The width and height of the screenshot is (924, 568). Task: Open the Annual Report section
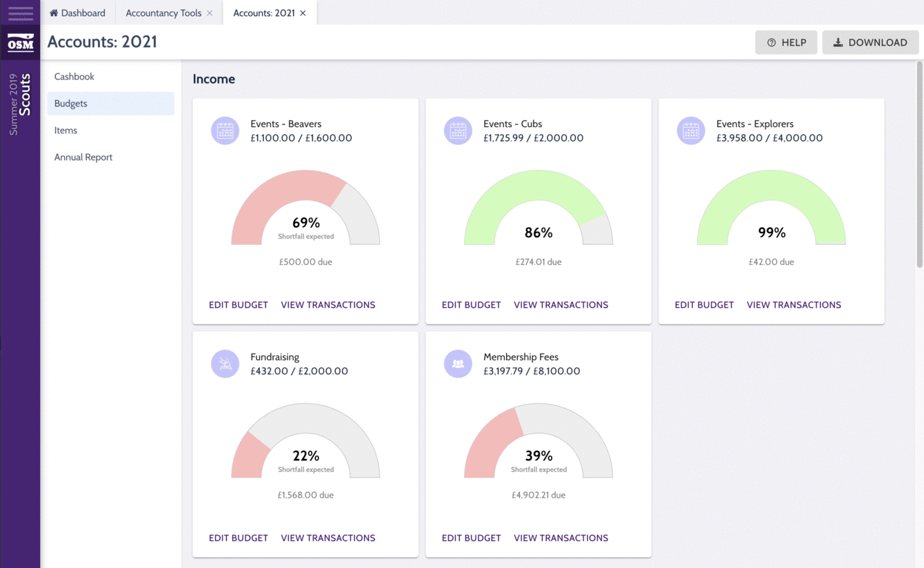tap(83, 157)
